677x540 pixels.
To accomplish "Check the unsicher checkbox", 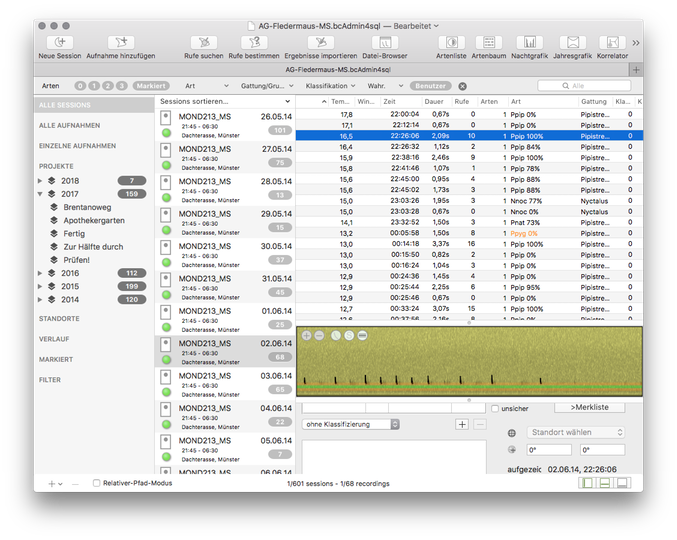I will click(x=496, y=408).
